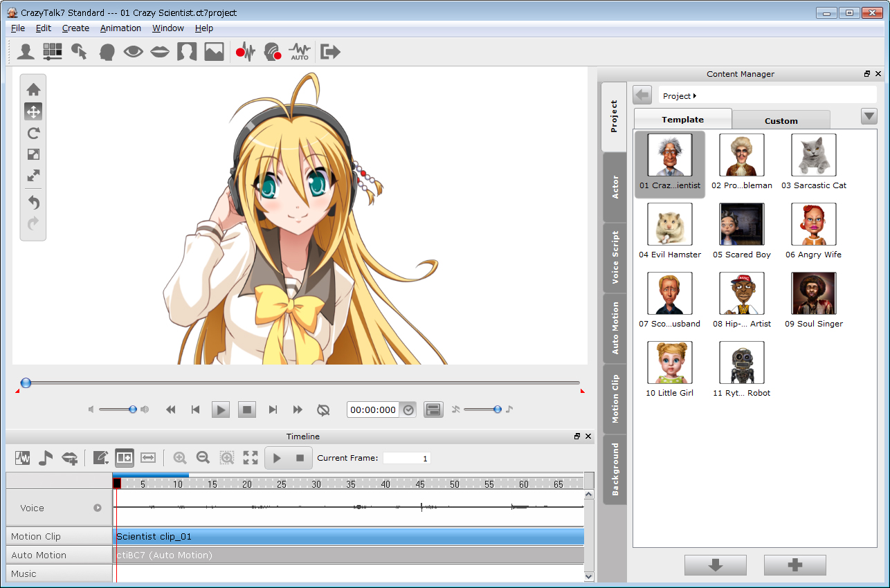Viewport: 890px width, 588px height.
Task: Click the add plus button
Action: click(795, 565)
